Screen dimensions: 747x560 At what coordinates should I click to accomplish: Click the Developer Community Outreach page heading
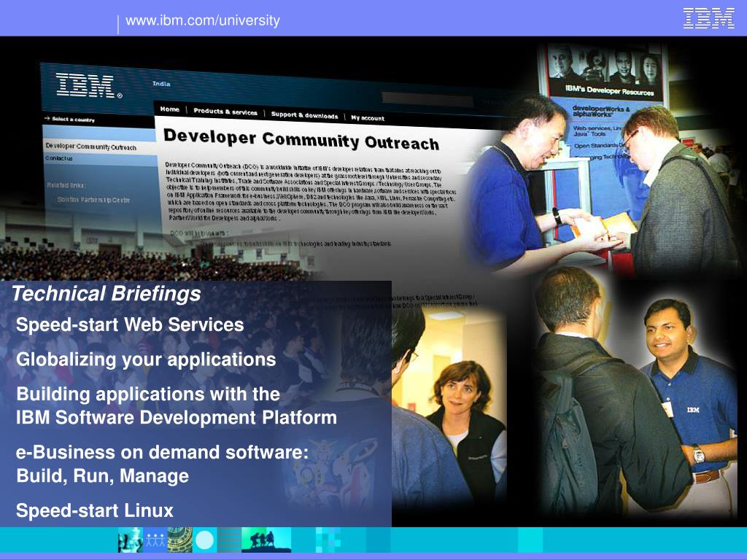click(x=301, y=139)
